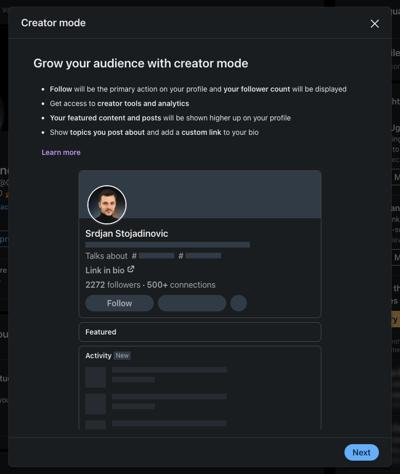This screenshot has width=400, height=474.
Task: Select the Featured section header
Action: pyautogui.click(x=200, y=332)
